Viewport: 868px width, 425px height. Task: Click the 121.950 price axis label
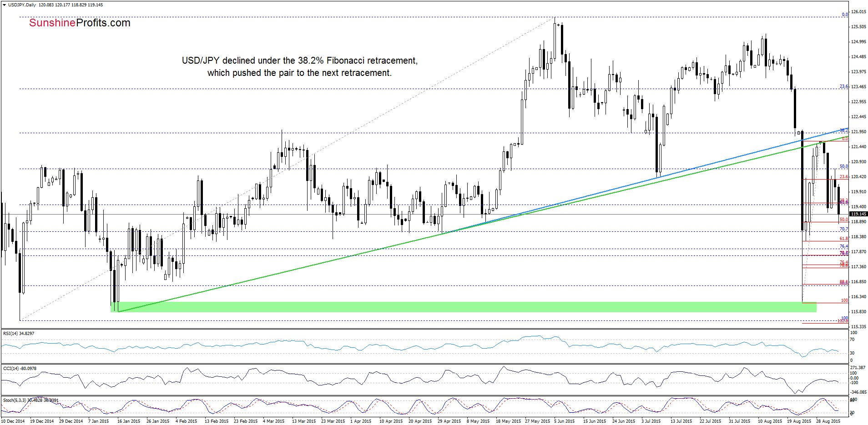coord(858,132)
